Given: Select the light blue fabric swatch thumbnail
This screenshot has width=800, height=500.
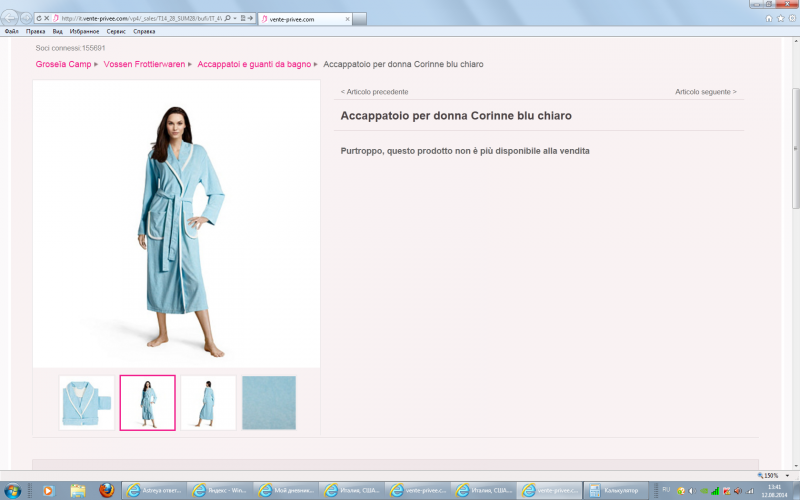Looking at the screenshot, I should tap(269, 403).
